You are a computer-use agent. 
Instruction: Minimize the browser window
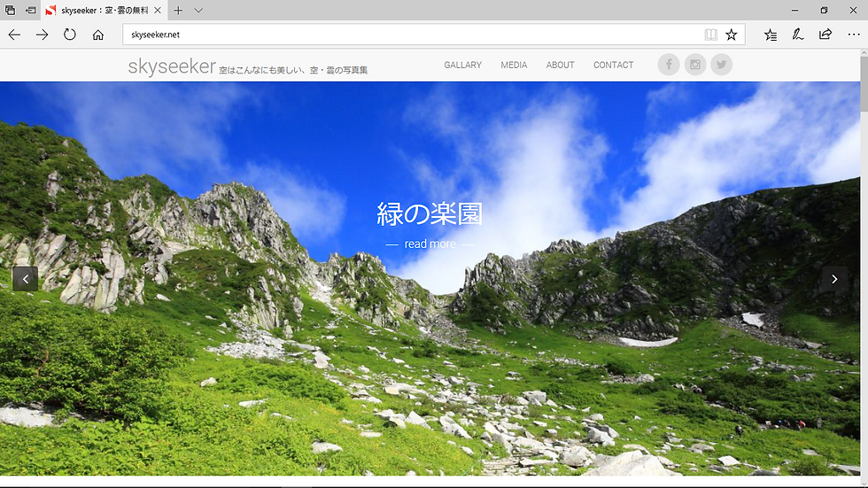click(x=795, y=10)
